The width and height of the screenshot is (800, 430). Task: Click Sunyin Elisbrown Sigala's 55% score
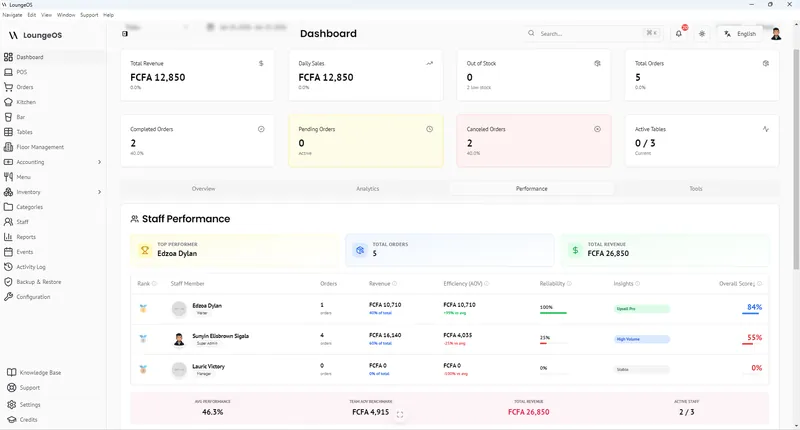point(754,338)
